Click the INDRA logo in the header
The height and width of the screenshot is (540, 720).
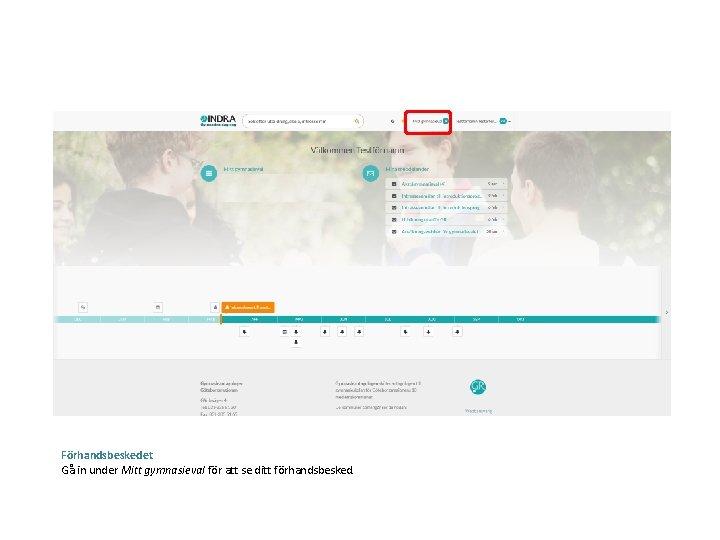point(218,120)
